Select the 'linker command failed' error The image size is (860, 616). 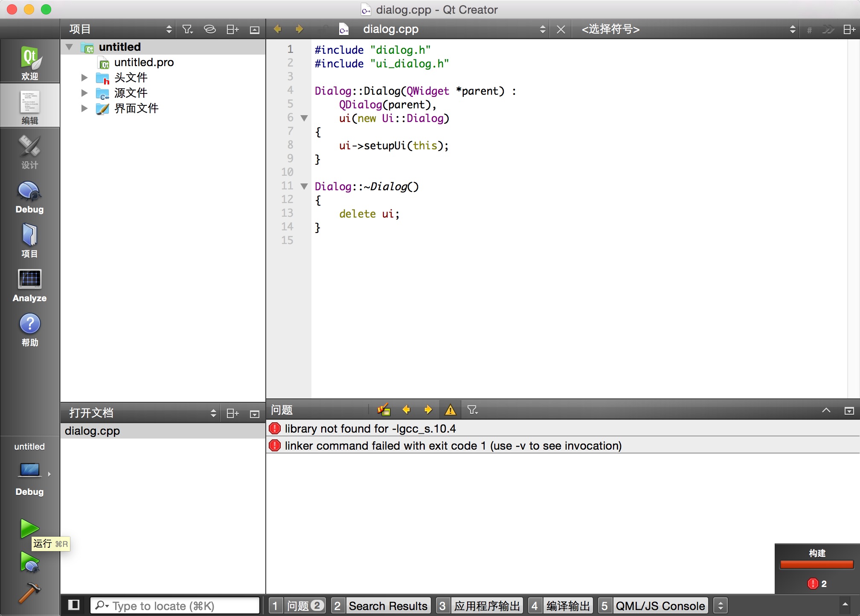[563, 445]
